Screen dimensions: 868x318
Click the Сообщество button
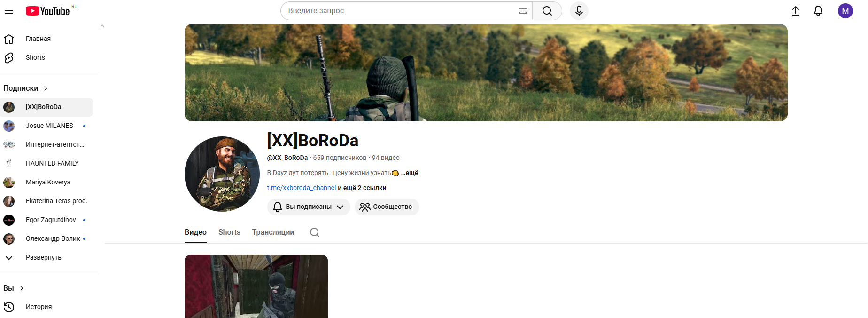(387, 207)
